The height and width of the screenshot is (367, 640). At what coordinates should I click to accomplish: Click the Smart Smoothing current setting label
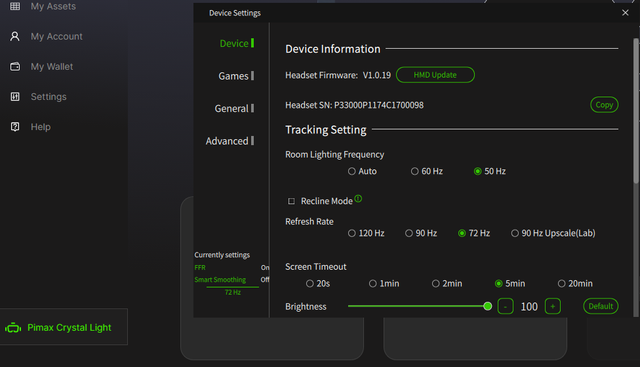point(220,280)
